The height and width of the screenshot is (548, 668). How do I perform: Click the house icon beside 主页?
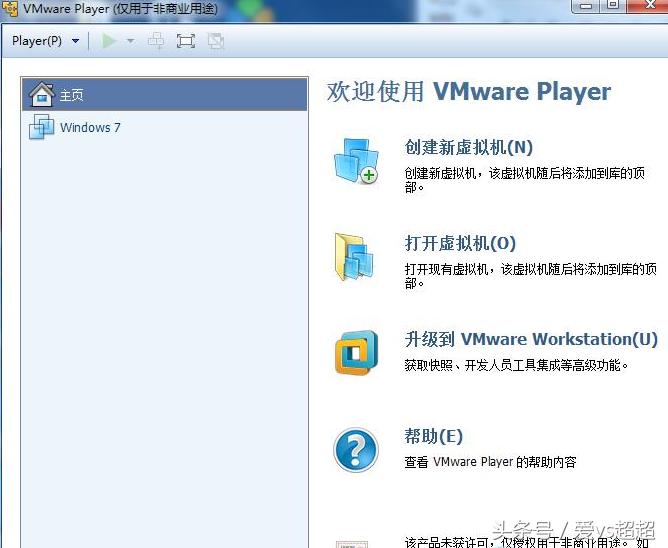pos(41,94)
